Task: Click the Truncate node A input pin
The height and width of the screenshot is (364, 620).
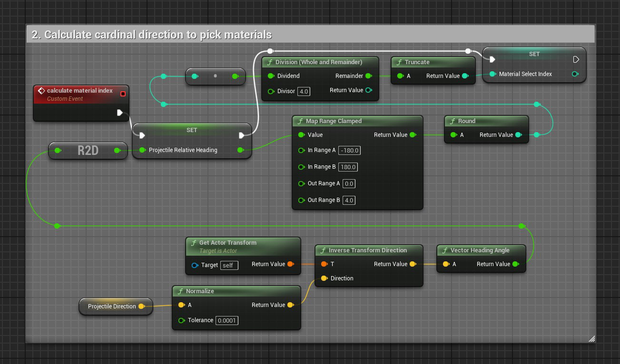Action: click(x=400, y=76)
